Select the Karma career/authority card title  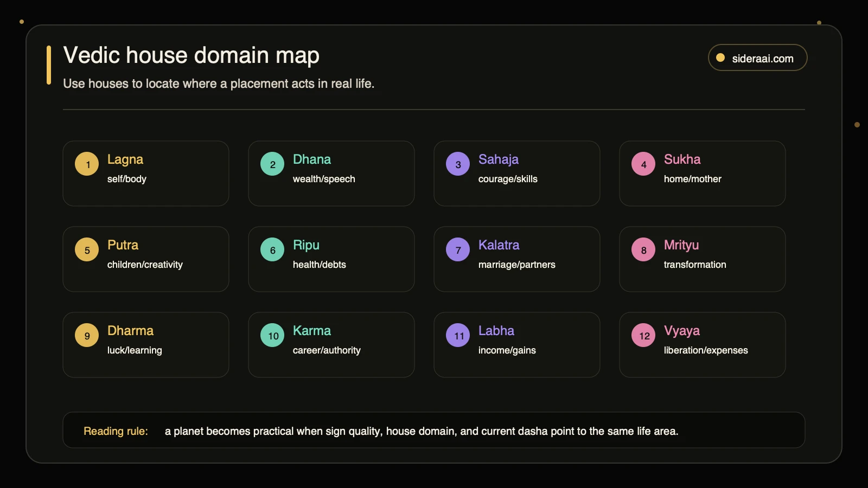pyautogui.click(x=312, y=331)
